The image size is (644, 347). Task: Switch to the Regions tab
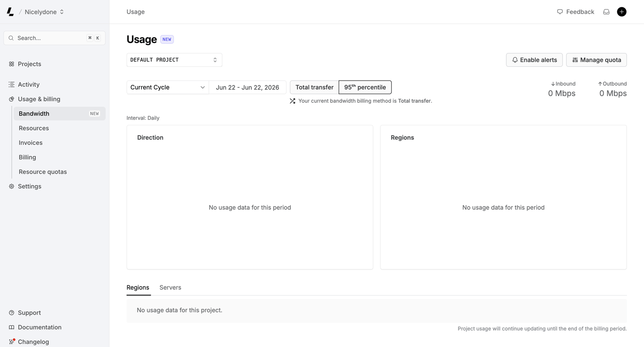(138, 287)
